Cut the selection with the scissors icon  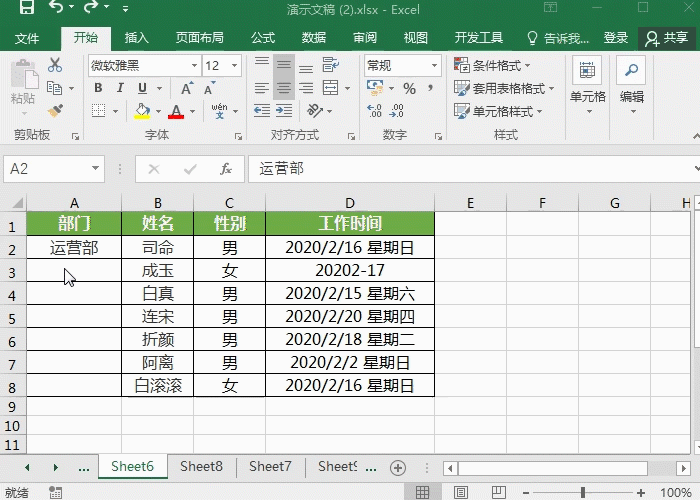pyautogui.click(x=55, y=65)
